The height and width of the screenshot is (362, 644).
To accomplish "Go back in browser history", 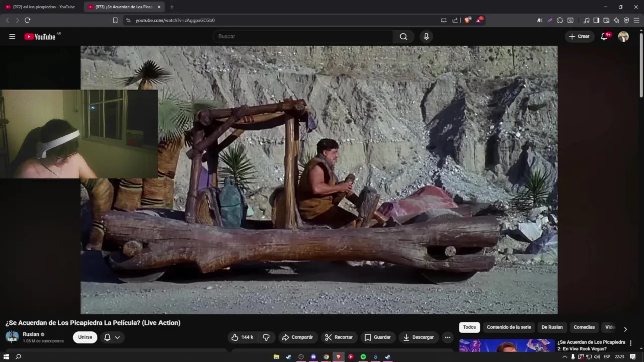I will click(x=7, y=20).
